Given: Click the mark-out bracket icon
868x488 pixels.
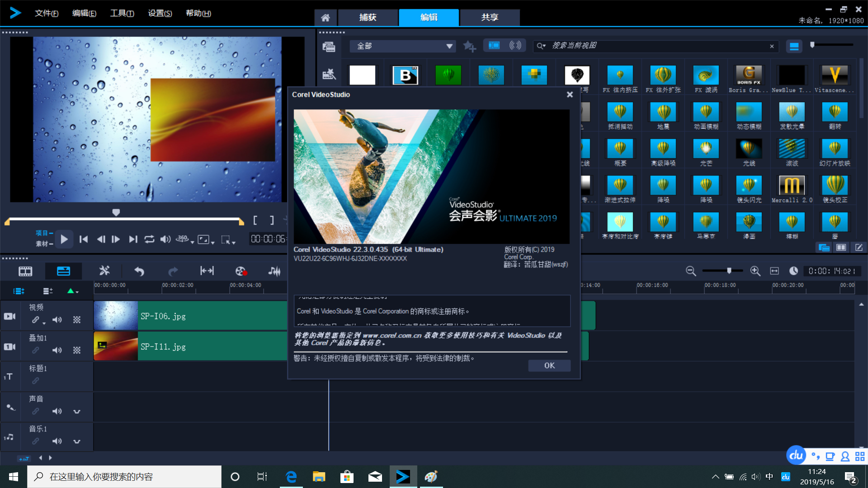Looking at the screenshot, I should click(272, 220).
